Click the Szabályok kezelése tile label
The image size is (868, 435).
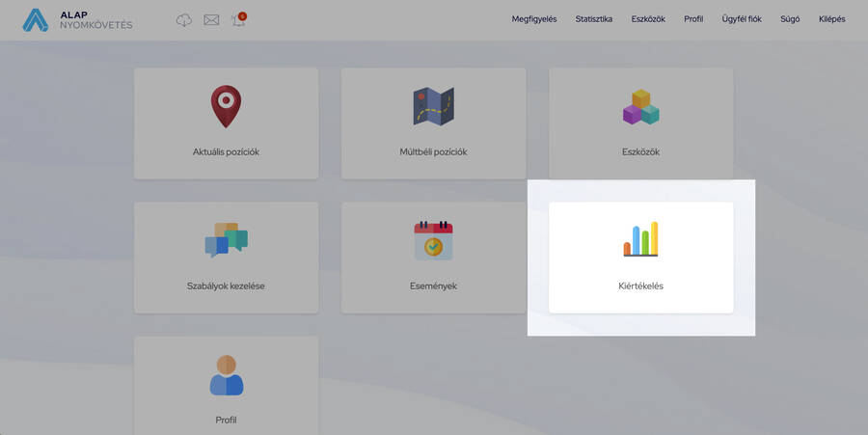(x=226, y=285)
